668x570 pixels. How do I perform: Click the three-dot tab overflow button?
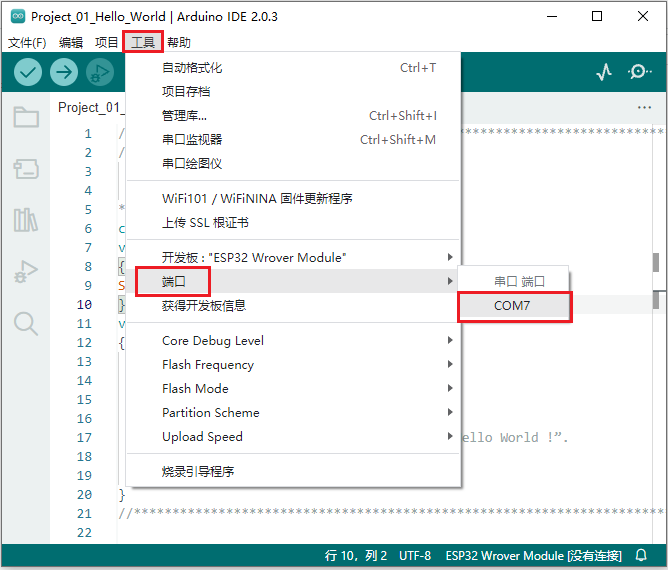point(644,108)
